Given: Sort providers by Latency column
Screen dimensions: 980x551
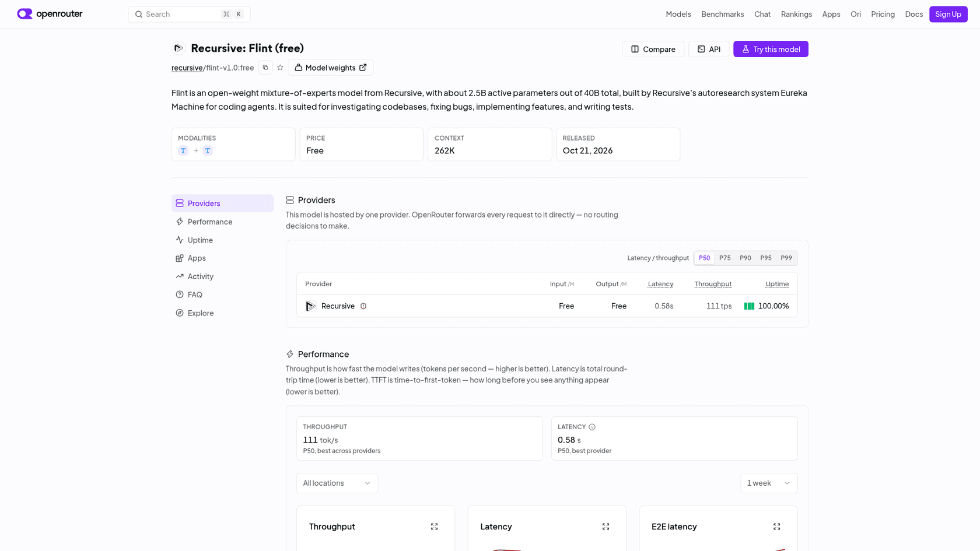Looking at the screenshot, I should coord(660,284).
